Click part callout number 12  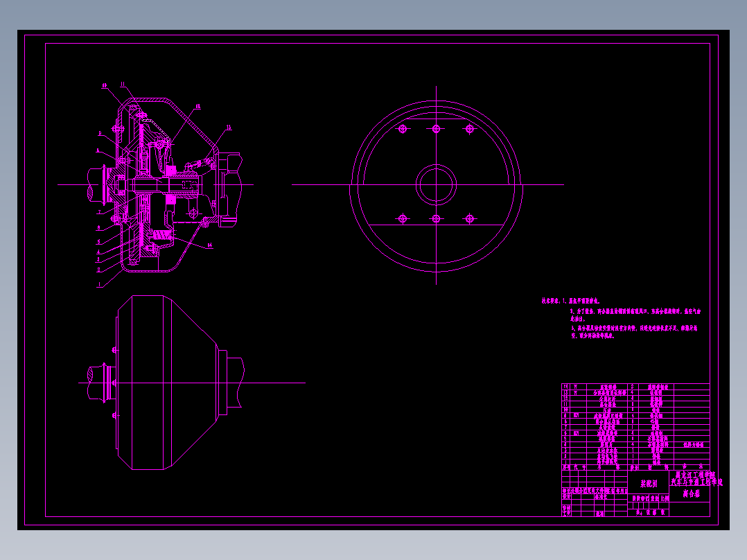(x=197, y=107)
